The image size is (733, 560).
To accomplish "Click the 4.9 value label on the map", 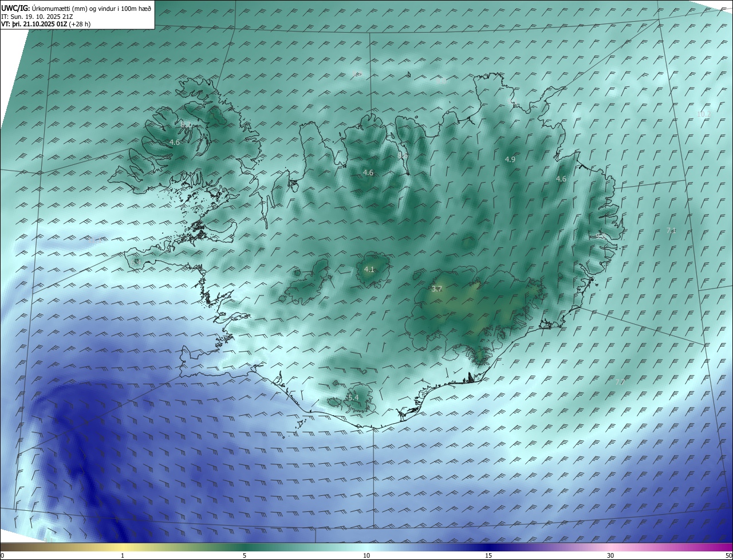I will pyautogui.click(x=510, y=159).
